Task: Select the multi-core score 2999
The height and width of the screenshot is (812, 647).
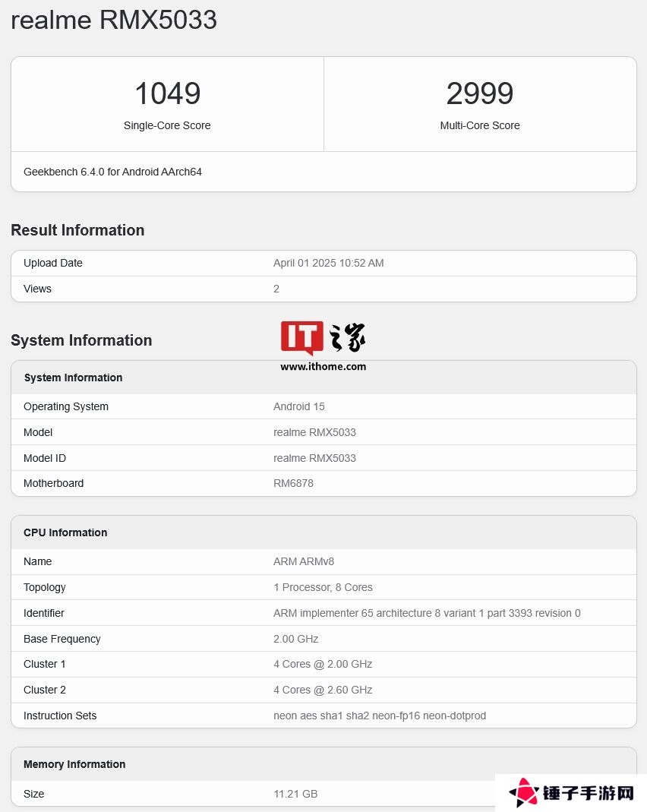Action: (480, 94)
